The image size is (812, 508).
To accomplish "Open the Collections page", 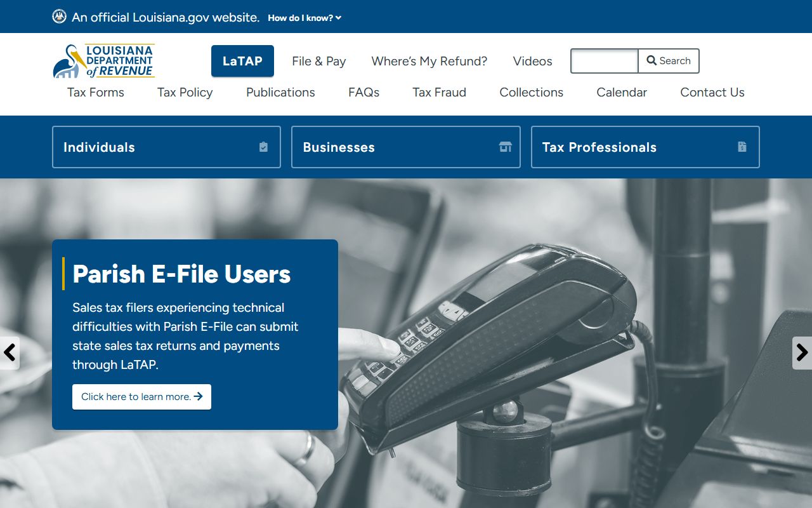I will click(531, 92).
